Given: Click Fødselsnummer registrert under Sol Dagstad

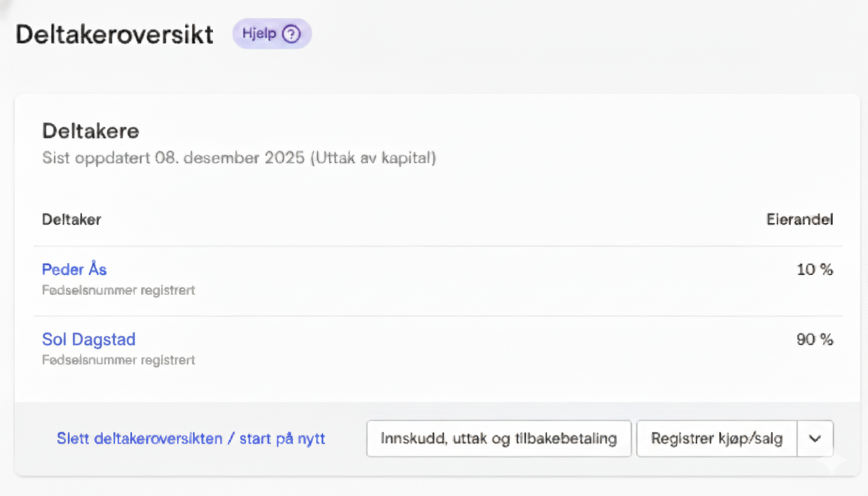Looking at the screenshot, I should [118, 360].
